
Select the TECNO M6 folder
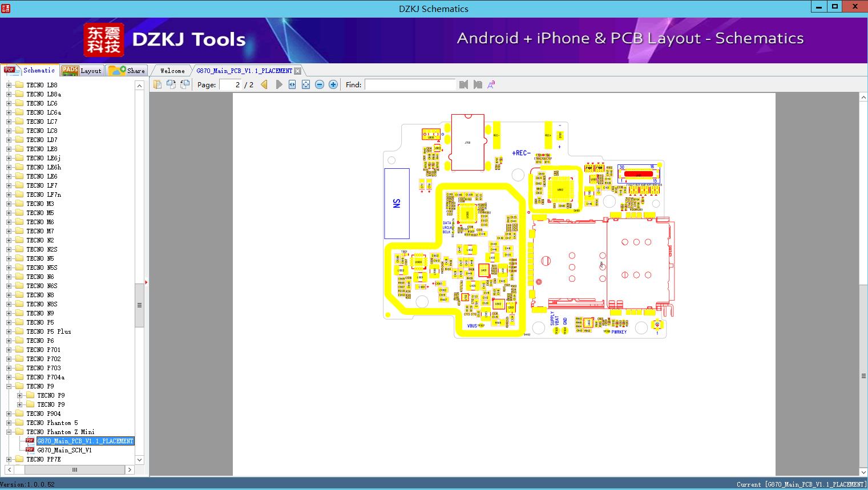40,222
